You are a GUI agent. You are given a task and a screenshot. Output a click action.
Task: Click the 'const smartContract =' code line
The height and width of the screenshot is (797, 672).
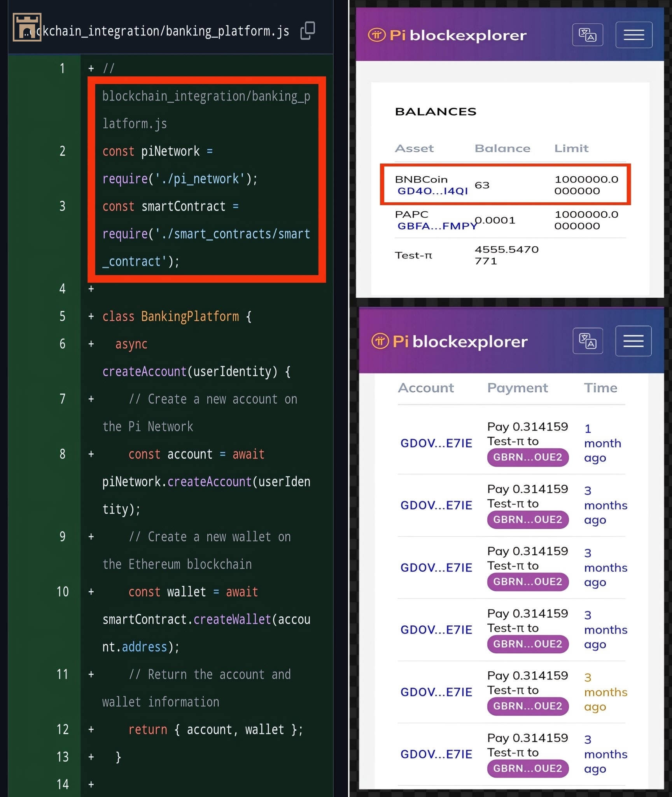(170, 206)
